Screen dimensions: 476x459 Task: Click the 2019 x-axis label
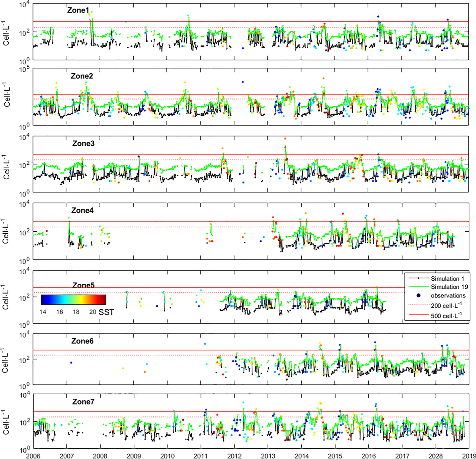(x=469, y=456)
